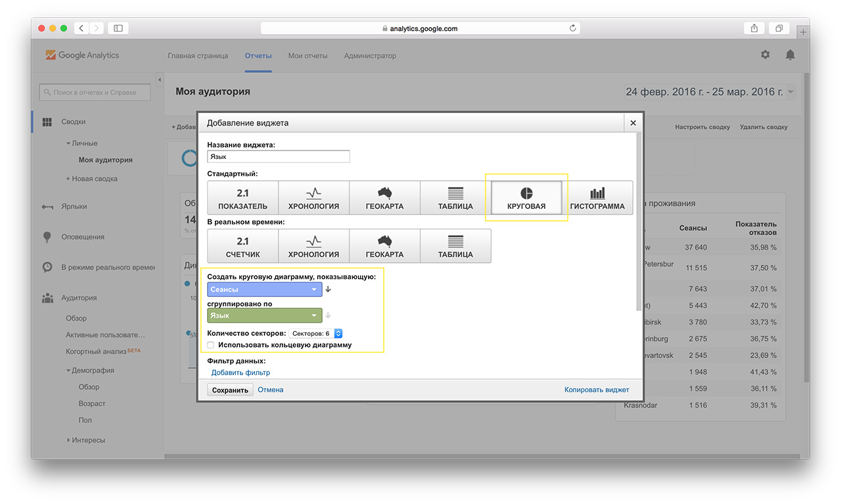Click the Название виджета text field

pyautogui.click(x=279, y=157)
